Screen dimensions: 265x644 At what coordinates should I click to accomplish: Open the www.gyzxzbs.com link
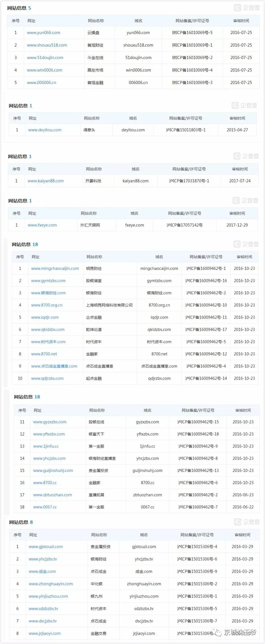[x=50, y=422]
